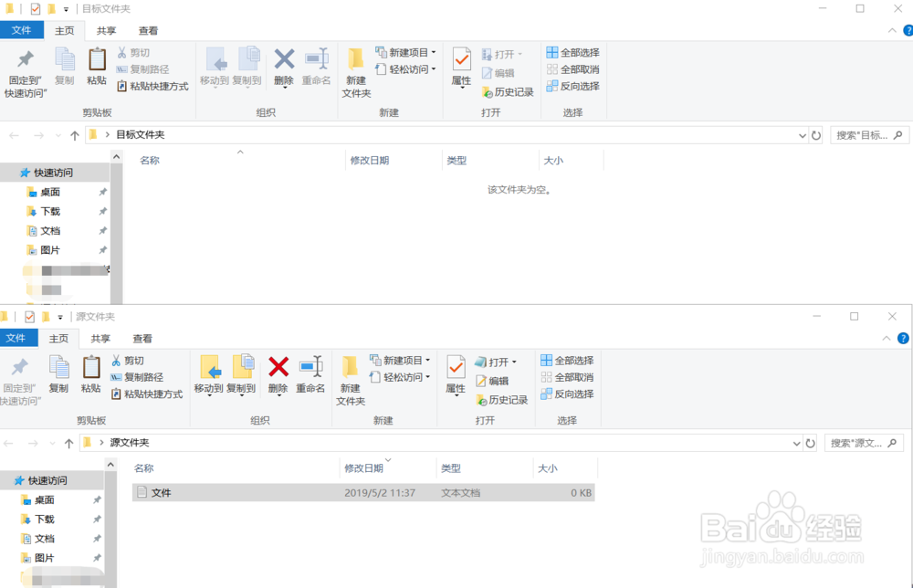The height and width of the screenshot is (588, 913).
Task: Open help in 源文件夹 window
Action: click(903, 338)
